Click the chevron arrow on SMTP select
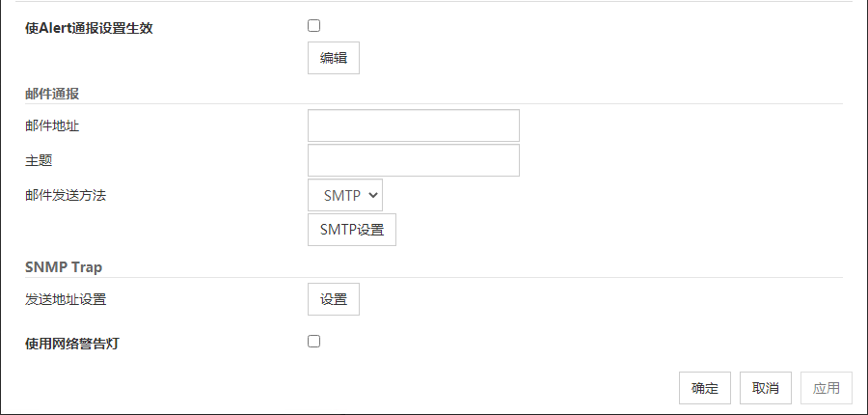 click(x=373, y=195)
